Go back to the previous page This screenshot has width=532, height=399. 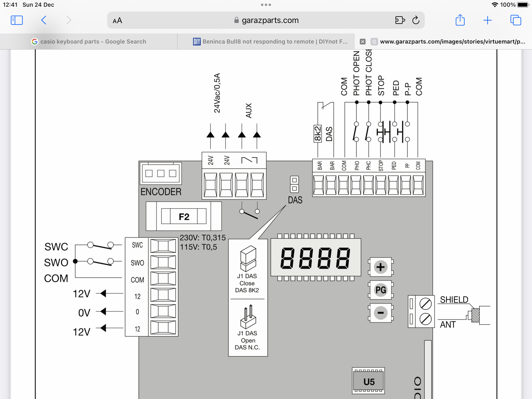(x=44, y=20)
